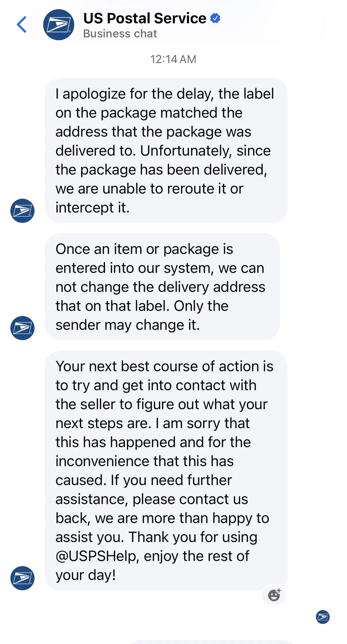Select the 'I apologize for the delay' message
Screen dimensions: 347x644
166,150
